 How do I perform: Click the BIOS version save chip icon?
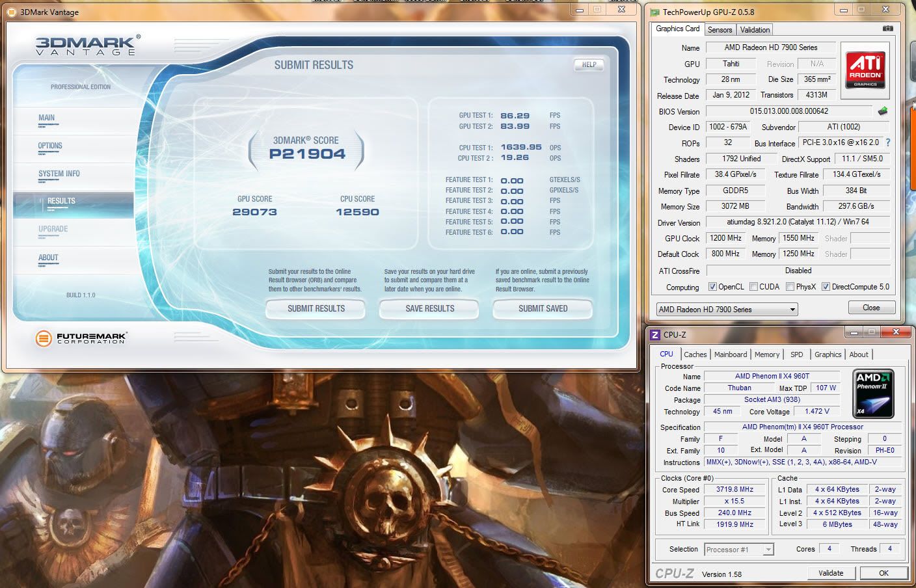click(x=882, y=111)
